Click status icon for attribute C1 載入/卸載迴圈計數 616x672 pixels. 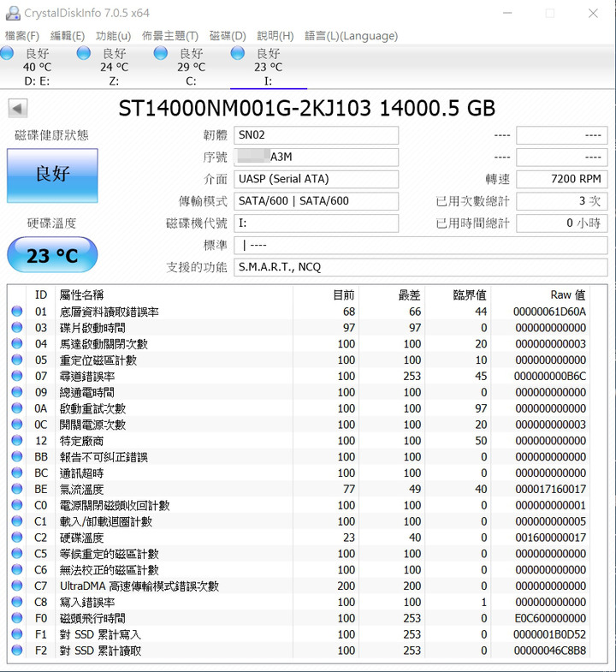pyautogui.click(x=17, y=521)
